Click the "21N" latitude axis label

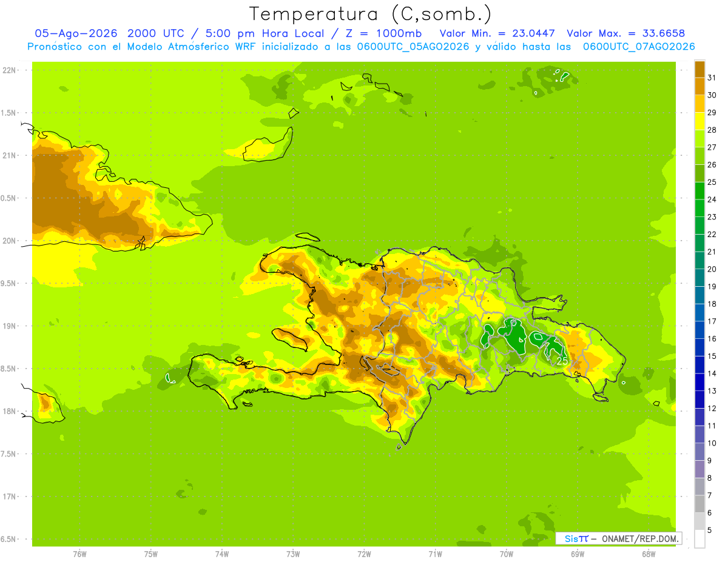click(10, 156)
